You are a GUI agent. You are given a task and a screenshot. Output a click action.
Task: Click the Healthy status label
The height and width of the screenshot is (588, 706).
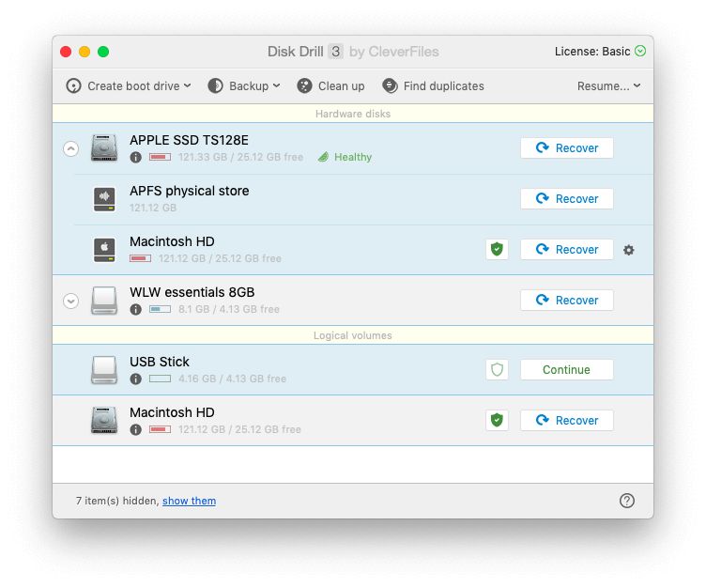(x=345, y=157)
